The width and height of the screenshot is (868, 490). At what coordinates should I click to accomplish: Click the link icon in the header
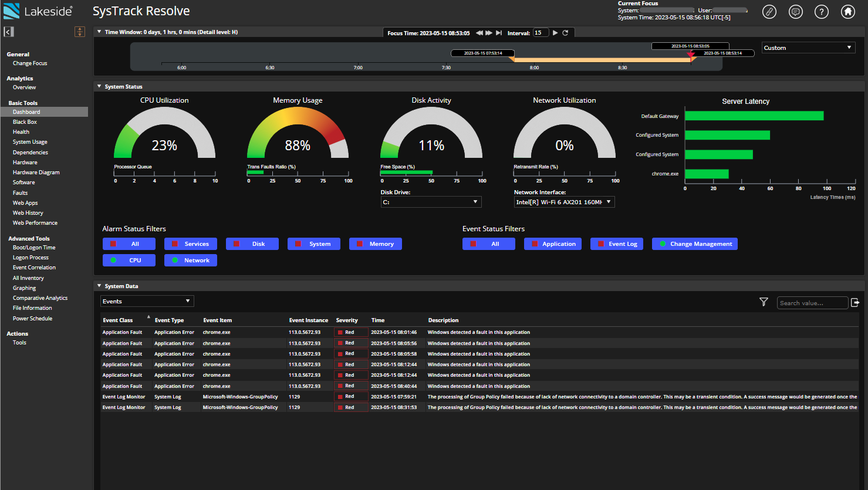pos(769,12)
